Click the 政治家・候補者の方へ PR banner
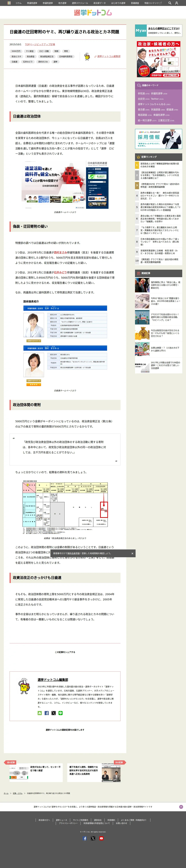 [x=159, y=59]
